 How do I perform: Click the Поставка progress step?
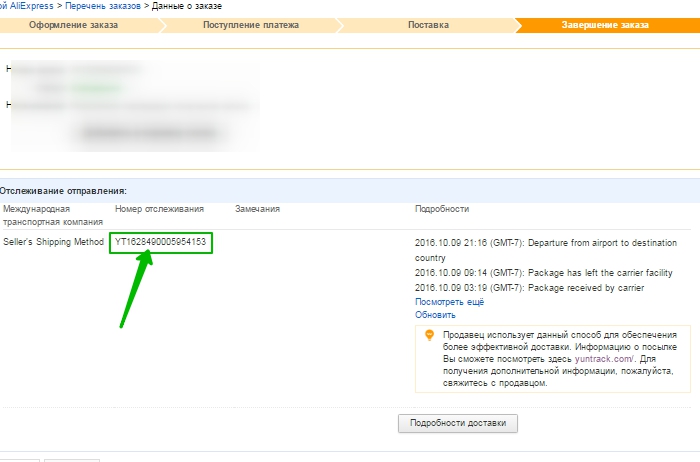pyautogui.click(x=428, y=24)
